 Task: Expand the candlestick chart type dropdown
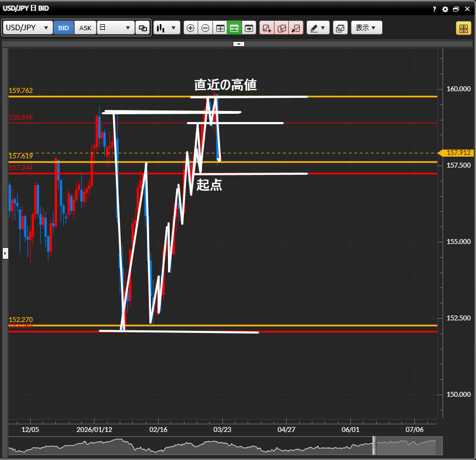pos(167,28)
